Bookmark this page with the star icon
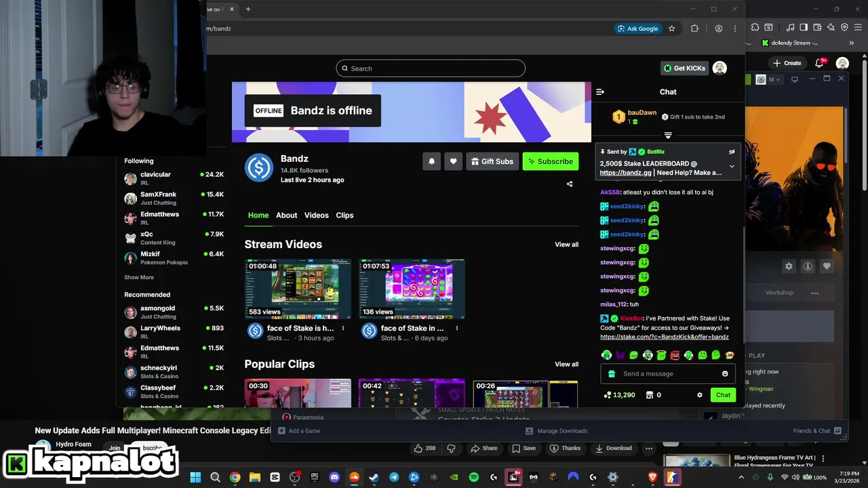Screen dimensions: 868x488 click(672, 28)
